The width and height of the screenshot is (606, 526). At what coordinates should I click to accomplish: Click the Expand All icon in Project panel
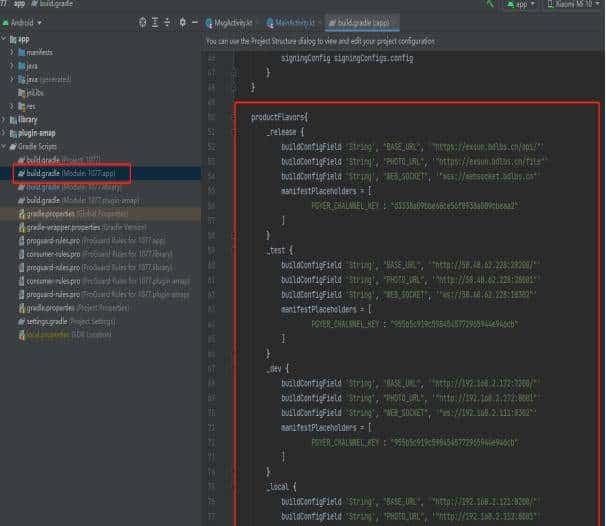(x=155, y=22)
